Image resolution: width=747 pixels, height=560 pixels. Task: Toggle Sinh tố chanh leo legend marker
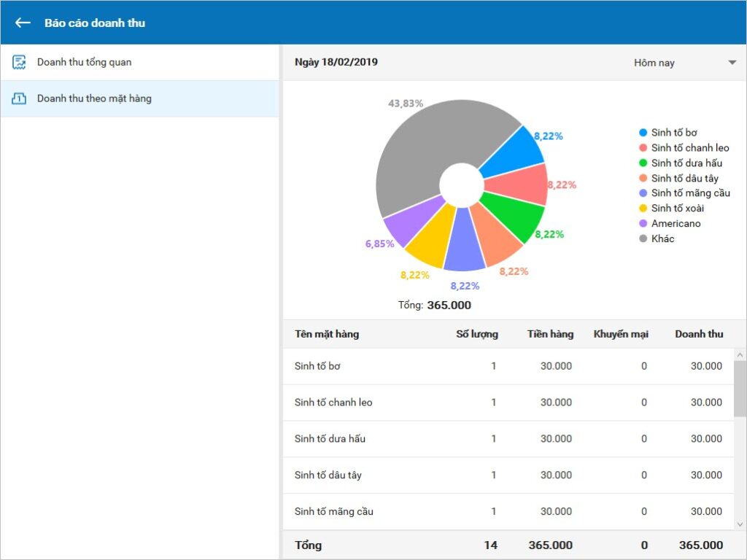coord(643,147)
